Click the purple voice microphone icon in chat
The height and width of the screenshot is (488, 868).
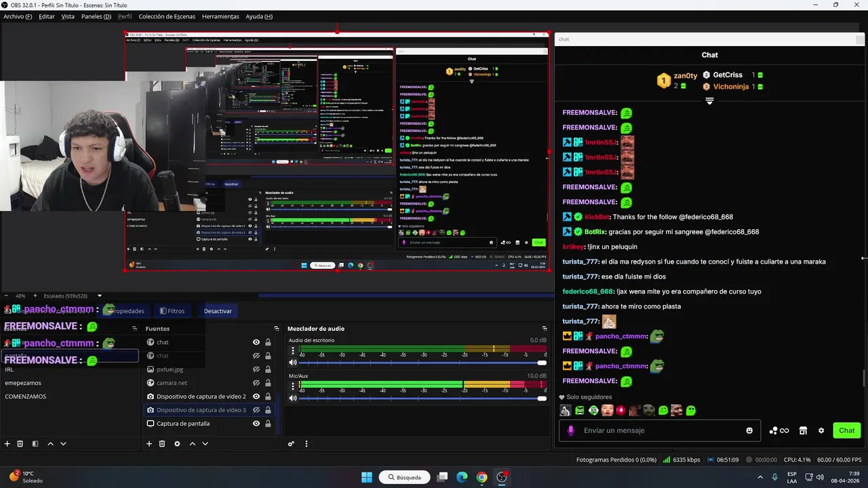click(x=571, y=430)
